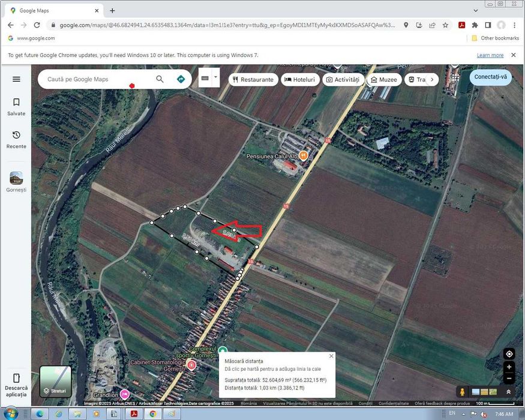The image size is (525, 420).
Task: Select the Hoteluri category chip
Action: pyautogui.click(x=300, y=80)
